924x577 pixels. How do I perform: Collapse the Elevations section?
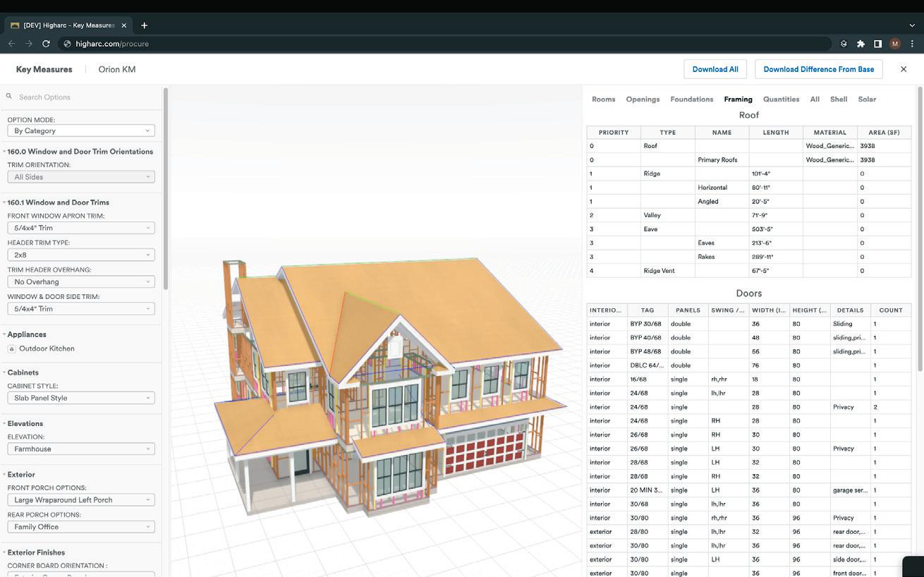pos(4,423)
